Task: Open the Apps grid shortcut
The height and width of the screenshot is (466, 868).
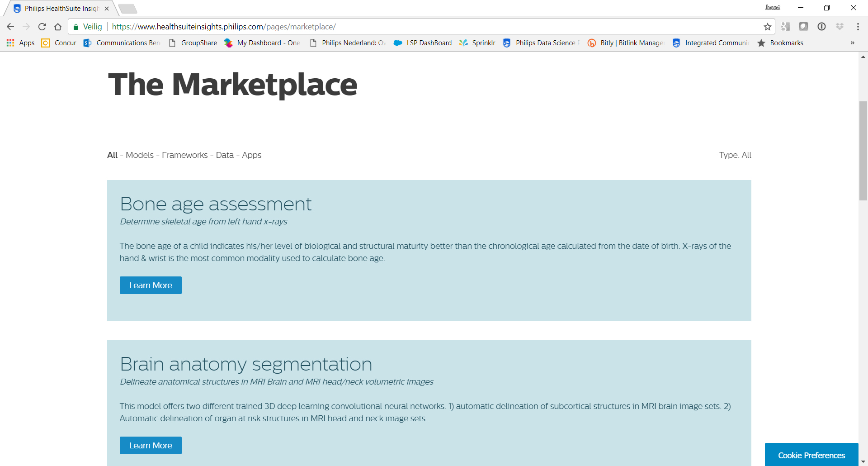Action: 20,43
